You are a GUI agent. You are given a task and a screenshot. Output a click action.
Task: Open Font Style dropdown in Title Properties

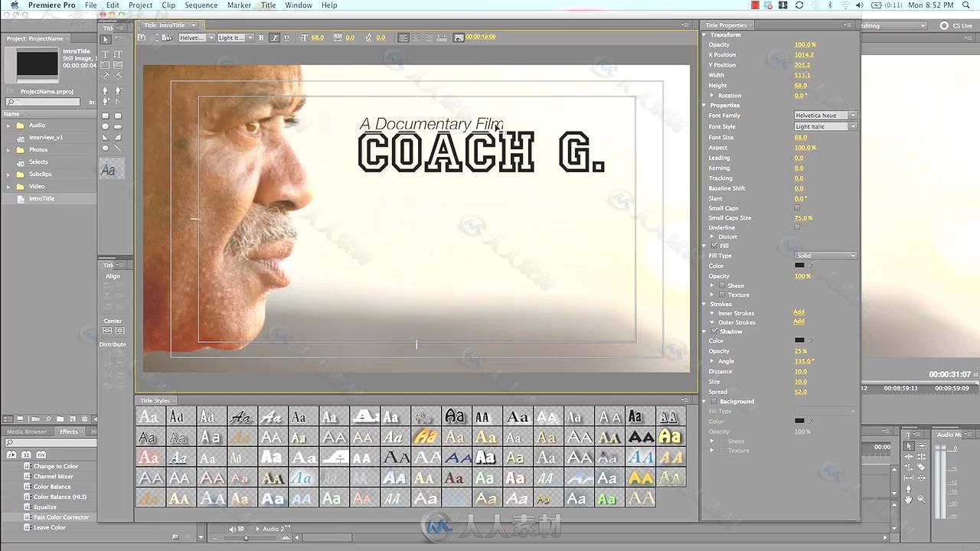click(825, 126)
